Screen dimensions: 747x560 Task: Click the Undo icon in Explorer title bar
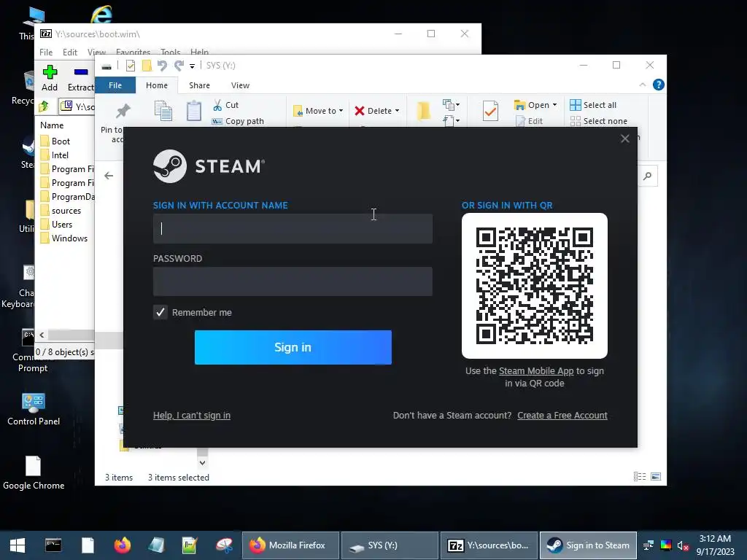coord(162,66)
